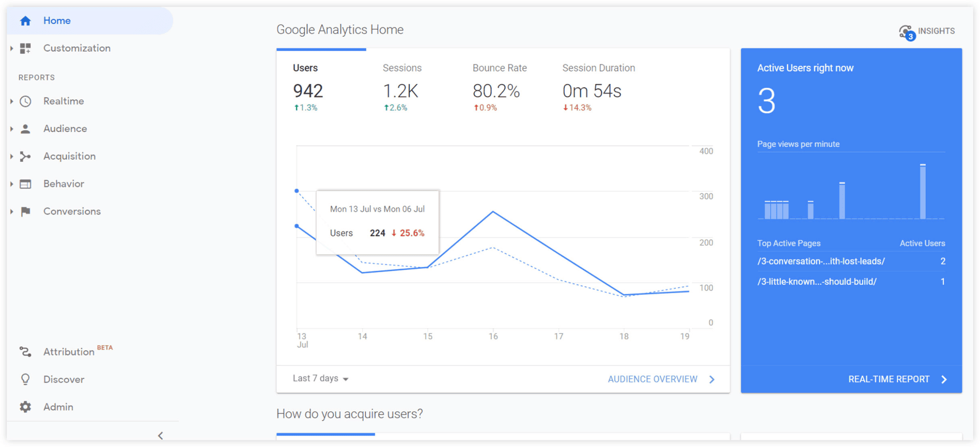The height and width of the screenshot is (447, 980).
Task: Click the /3-conversation lost-leads active page
Action: [821, 261]
